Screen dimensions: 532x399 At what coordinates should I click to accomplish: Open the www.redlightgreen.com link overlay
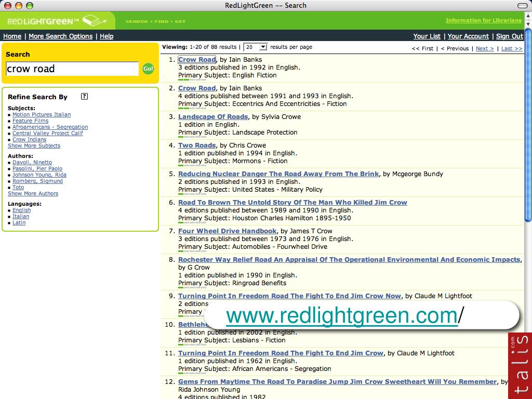pos(342,315)
